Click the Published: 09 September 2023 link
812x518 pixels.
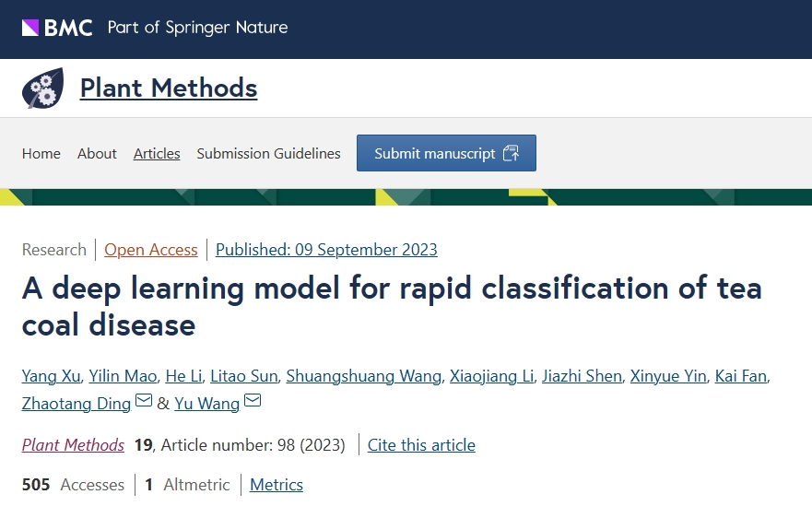(326, 250)
